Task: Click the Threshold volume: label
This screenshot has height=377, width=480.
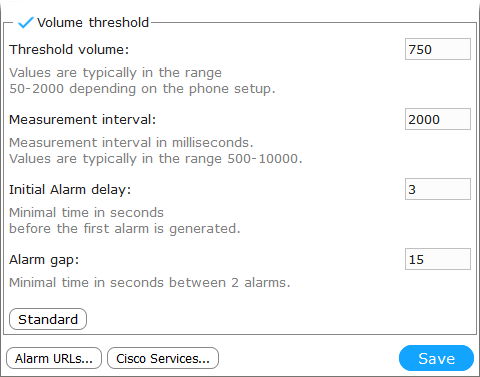Action: (69, 50)
